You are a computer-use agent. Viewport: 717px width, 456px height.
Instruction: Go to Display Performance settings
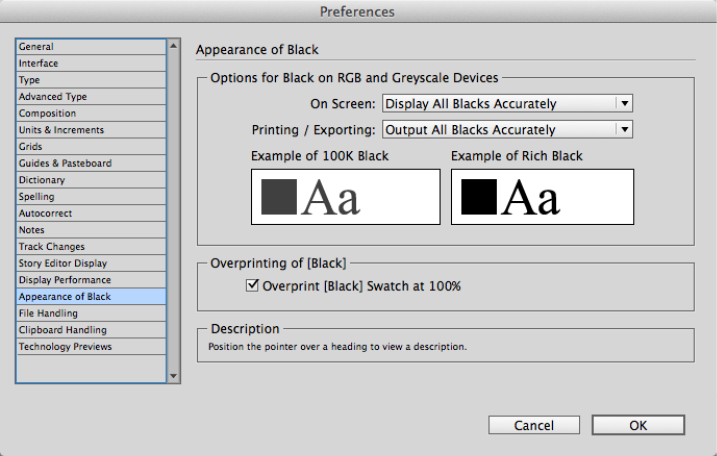[x=65, y=280]
